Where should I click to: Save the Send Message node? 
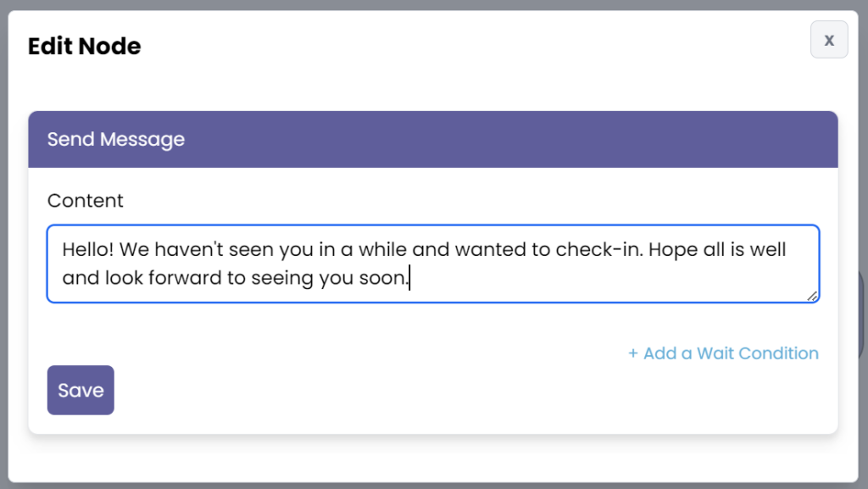tap(81, 390)
